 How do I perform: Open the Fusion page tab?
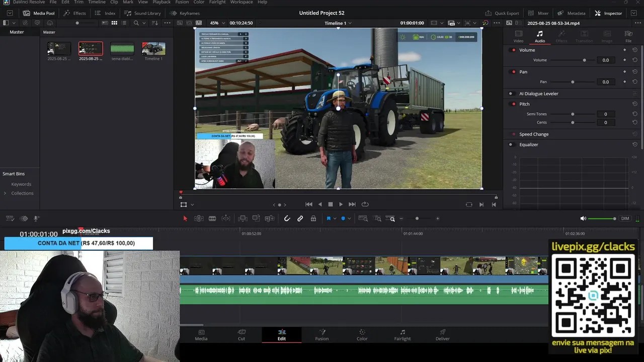(x=322, y=335)
